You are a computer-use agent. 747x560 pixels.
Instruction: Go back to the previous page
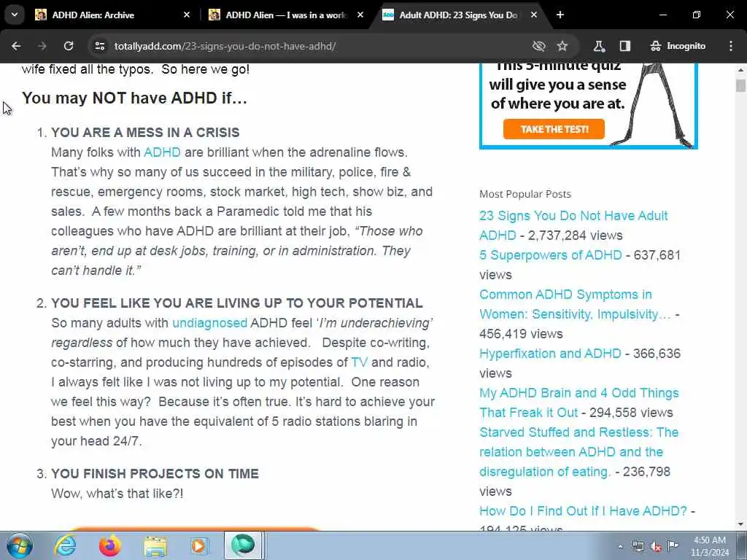[16, 46]
